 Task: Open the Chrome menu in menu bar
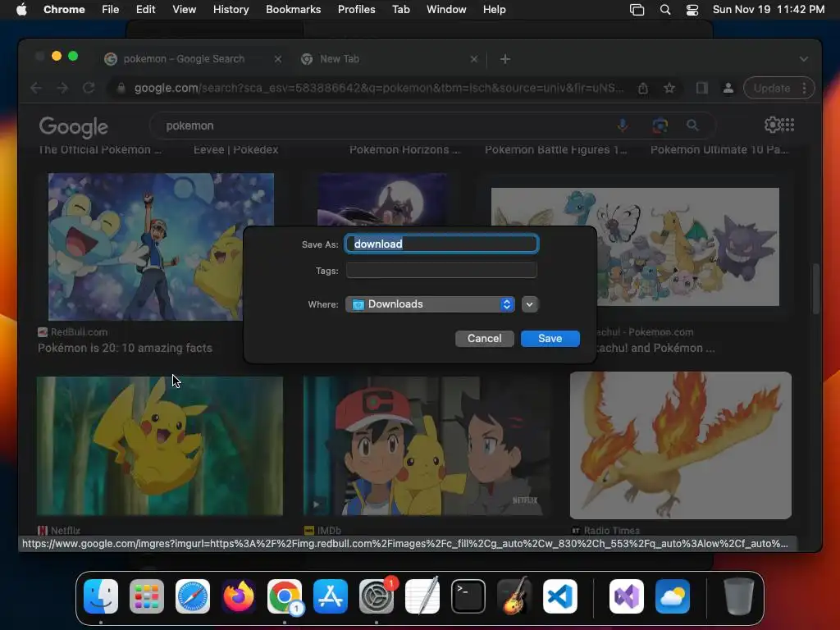pyautogui.click(x=64, y=10)
